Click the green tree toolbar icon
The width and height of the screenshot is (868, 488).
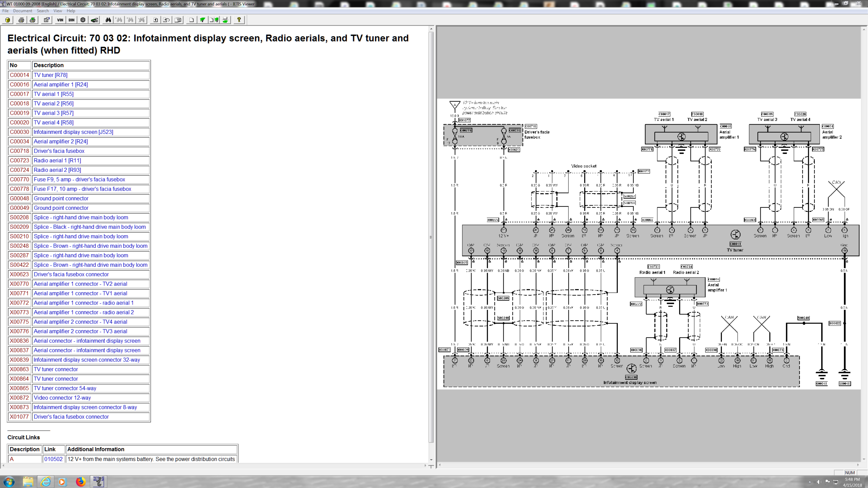(203, 20)
